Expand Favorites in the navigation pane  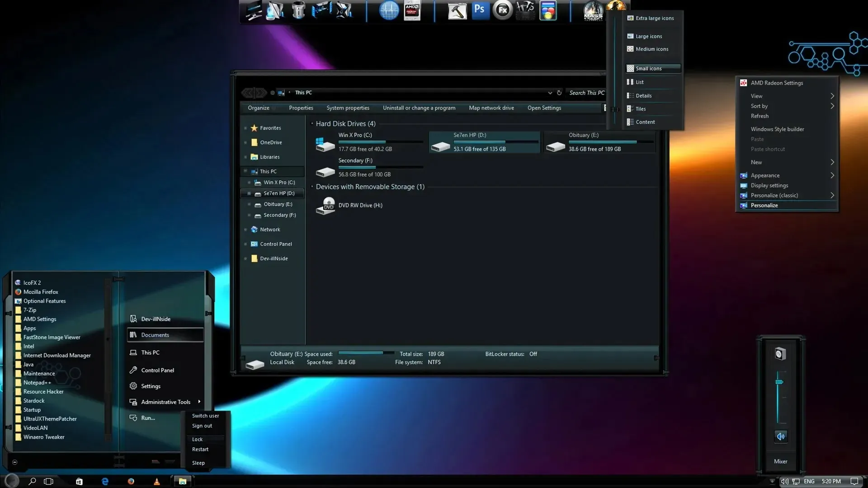[x=245, y=128]
